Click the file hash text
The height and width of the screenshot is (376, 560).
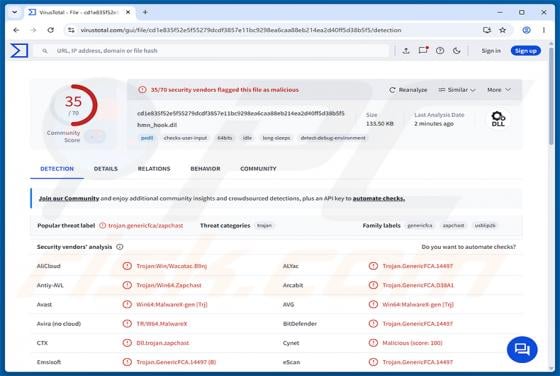(x=241, y=114)
